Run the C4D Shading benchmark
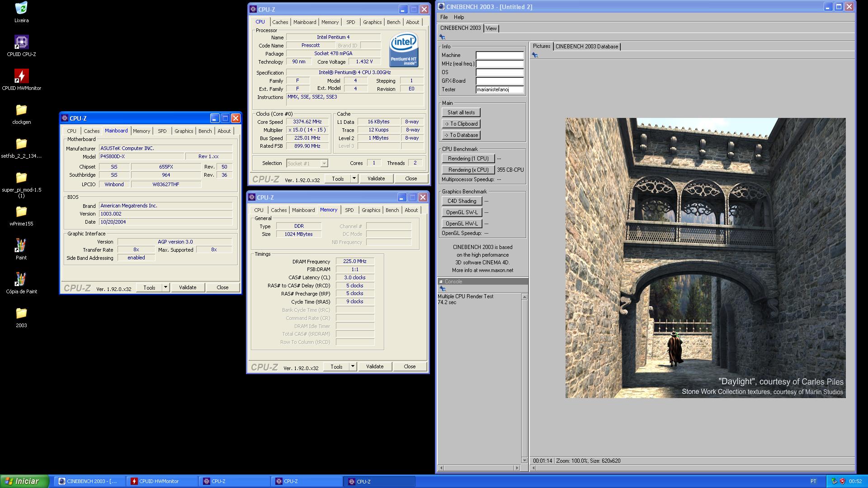Image resolution: width=868 pixels, height=488 pixels. [462, 201]
